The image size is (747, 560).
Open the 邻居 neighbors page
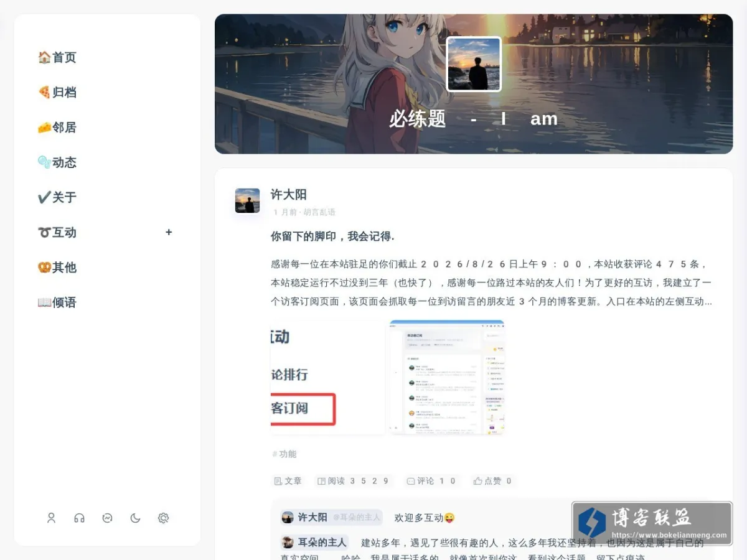coord(57,128)
